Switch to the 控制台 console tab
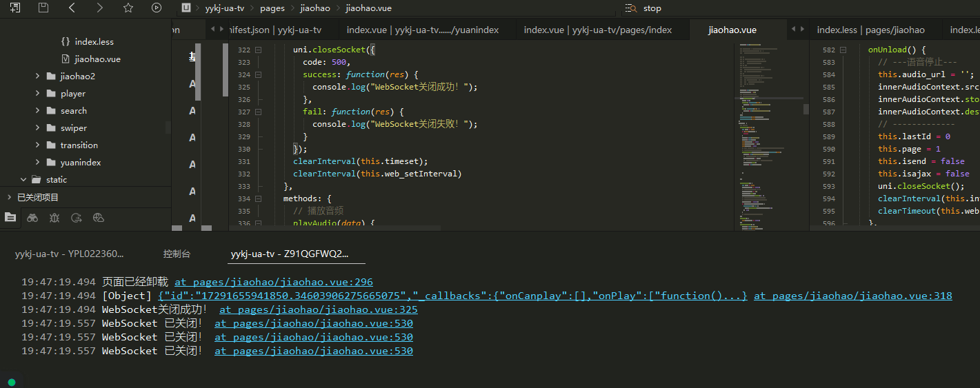This screenshot has width=980, height=388. (x=177, y=254)
